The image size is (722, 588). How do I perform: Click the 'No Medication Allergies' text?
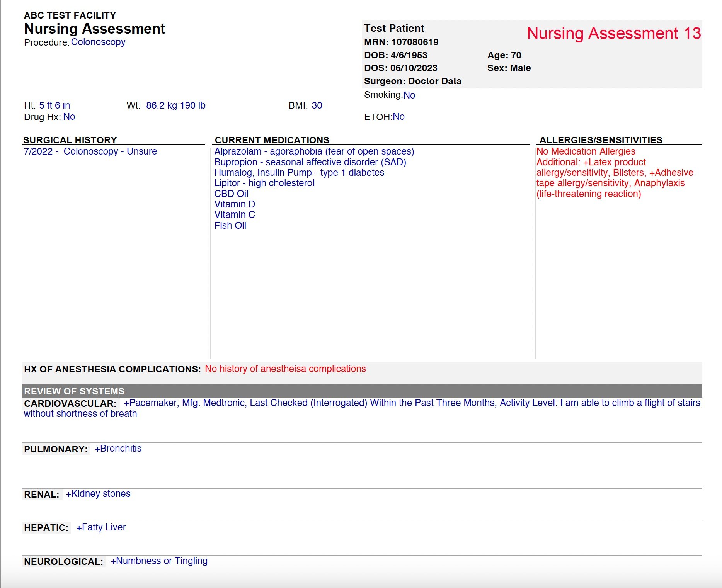pos(586,151)
